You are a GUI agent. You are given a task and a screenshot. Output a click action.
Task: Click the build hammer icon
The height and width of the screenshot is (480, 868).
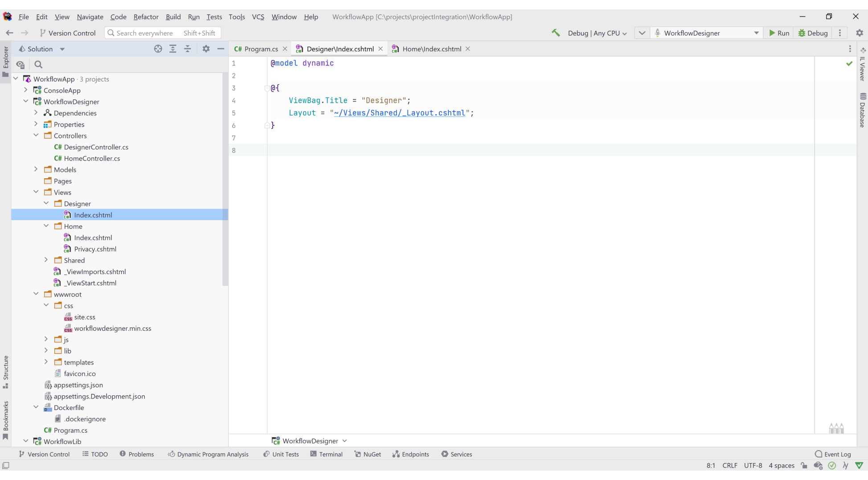[x=556, y=33]
